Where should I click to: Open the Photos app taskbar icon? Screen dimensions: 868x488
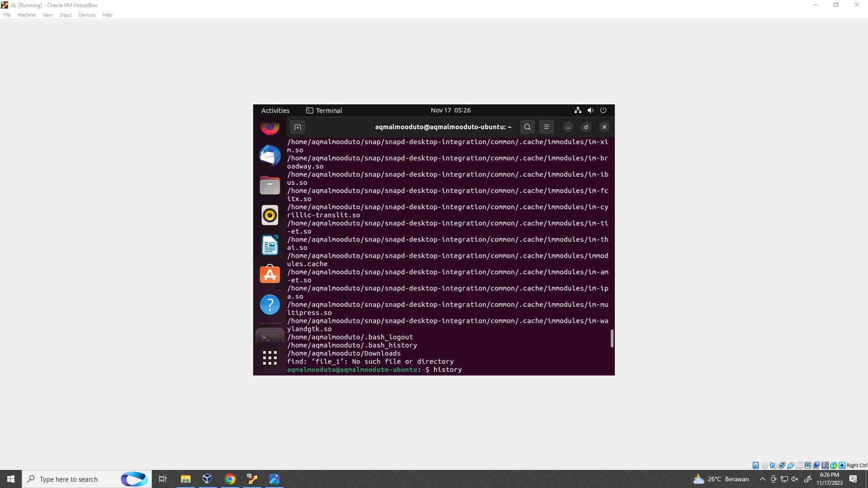[x=274, y=479]
